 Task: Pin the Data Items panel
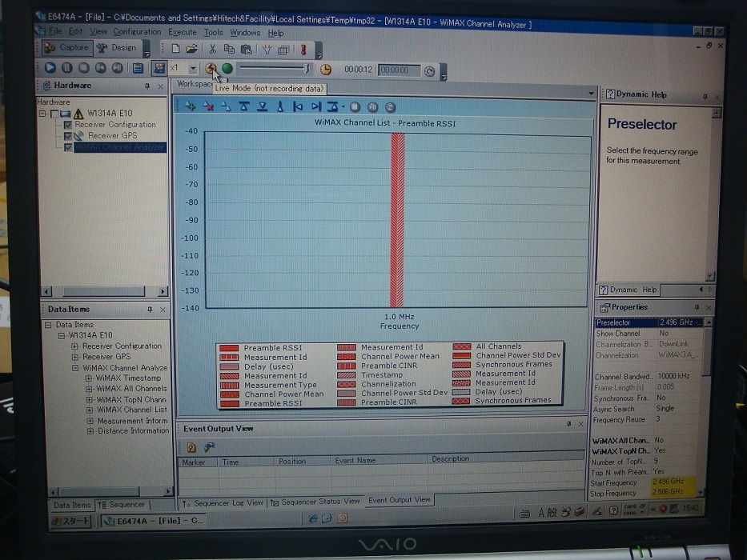tap(150, 310)
